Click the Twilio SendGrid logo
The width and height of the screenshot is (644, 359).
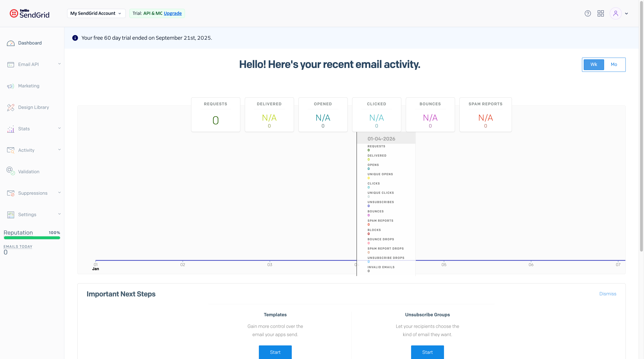click(30, 13)
